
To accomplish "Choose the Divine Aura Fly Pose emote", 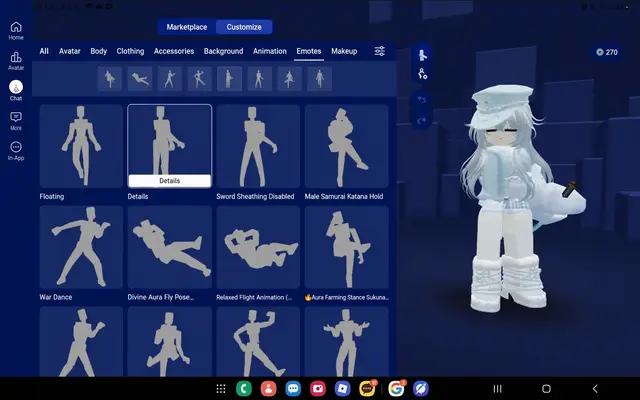I will 170,247.
